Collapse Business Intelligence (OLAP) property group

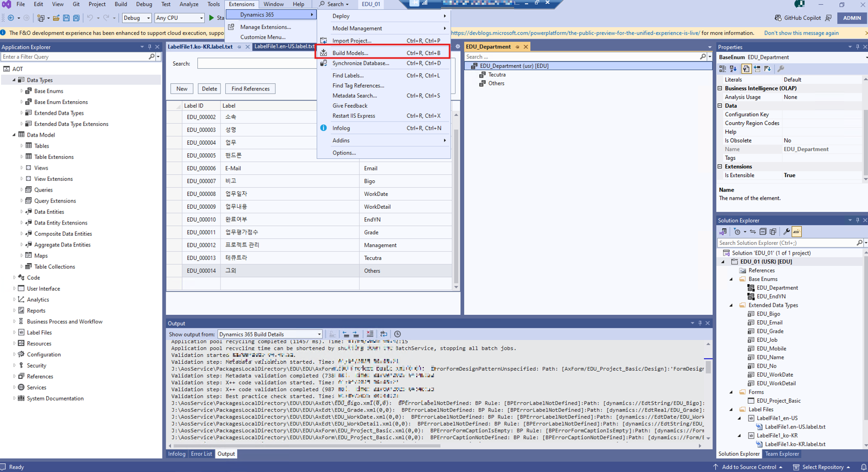point(720,88)
